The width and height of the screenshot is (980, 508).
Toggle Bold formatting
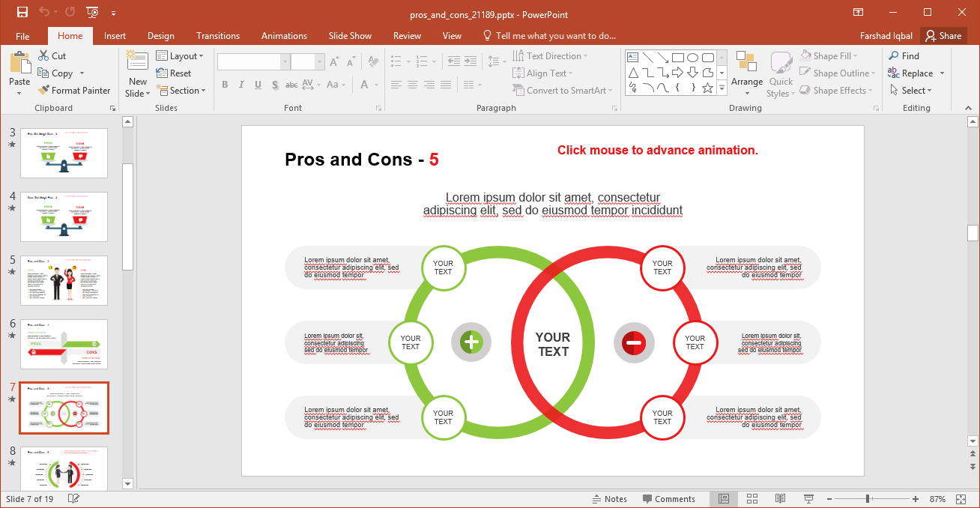pyautogui.click(x=224, y=85)
